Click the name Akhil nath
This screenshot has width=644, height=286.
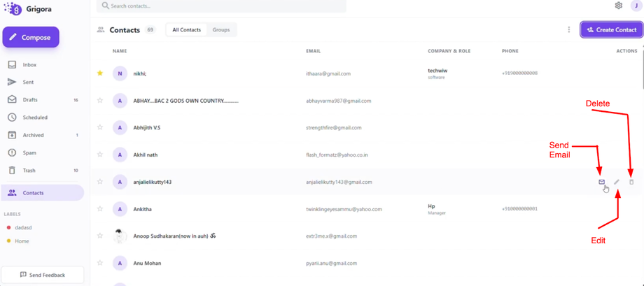click(146, 155)
